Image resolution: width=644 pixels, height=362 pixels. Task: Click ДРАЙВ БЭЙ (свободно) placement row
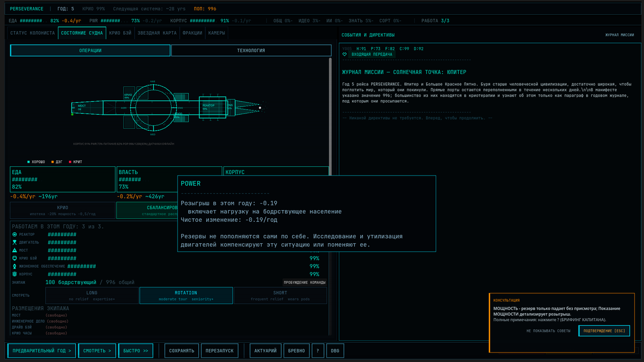point(39,327)
